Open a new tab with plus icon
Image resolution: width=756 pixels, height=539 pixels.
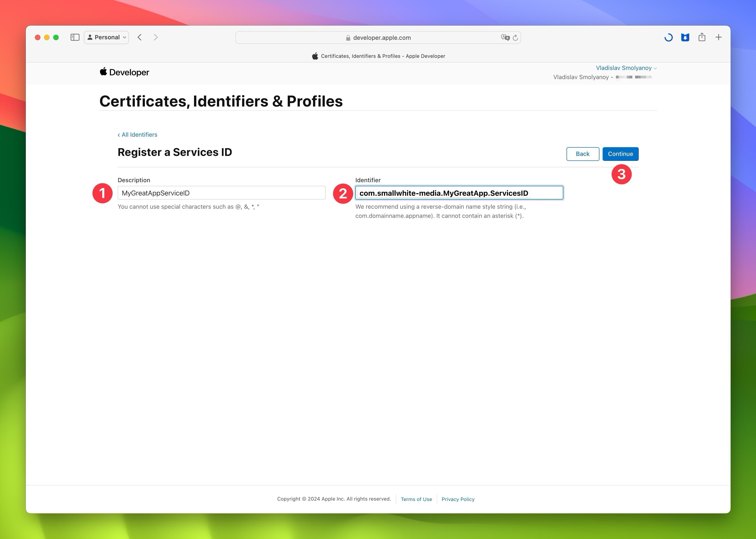click(719, 37)
